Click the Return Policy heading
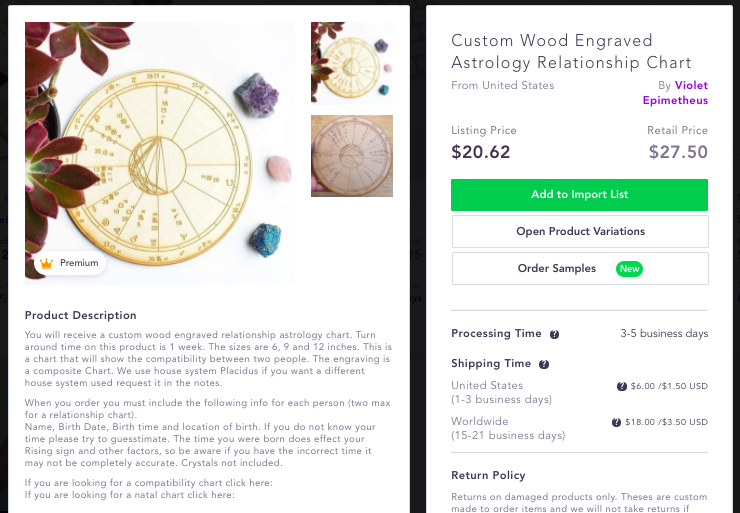 coord(488,475)
